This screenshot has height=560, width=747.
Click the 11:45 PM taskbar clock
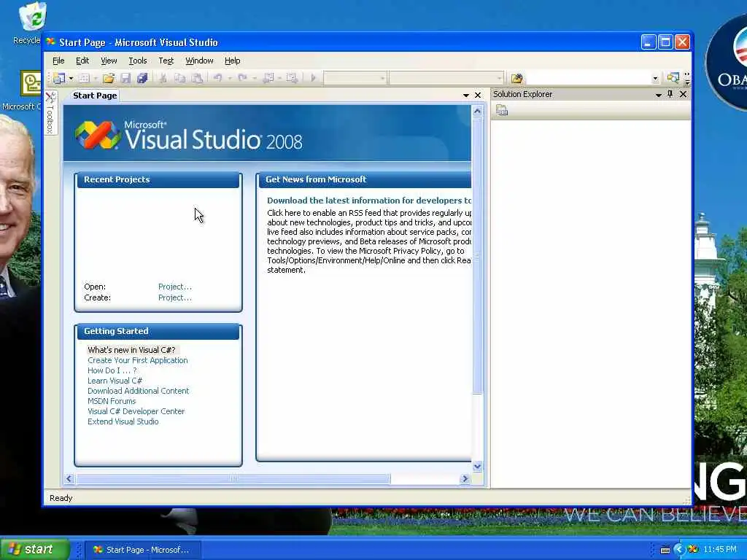point(720,550)
